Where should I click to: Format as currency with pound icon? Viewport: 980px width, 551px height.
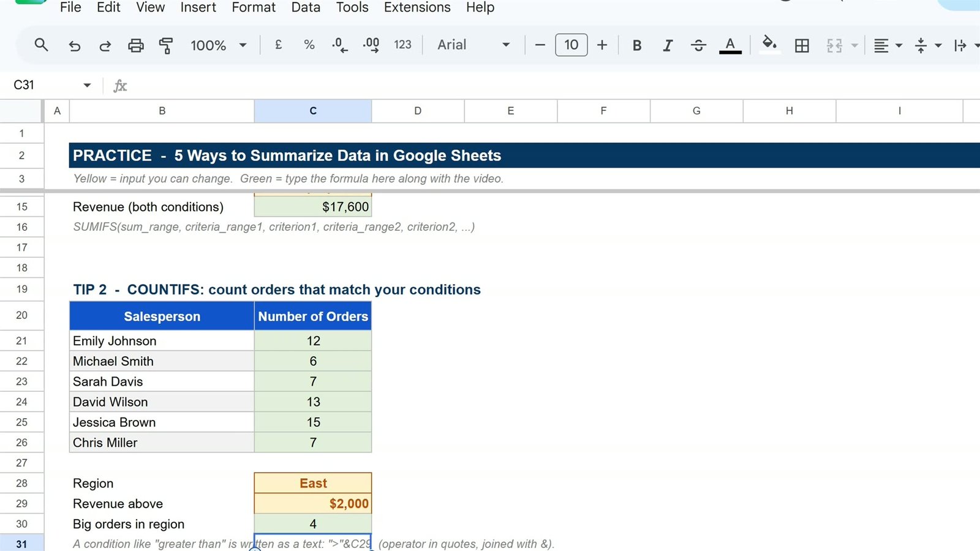pyautogui.click(x=278, y=45)
